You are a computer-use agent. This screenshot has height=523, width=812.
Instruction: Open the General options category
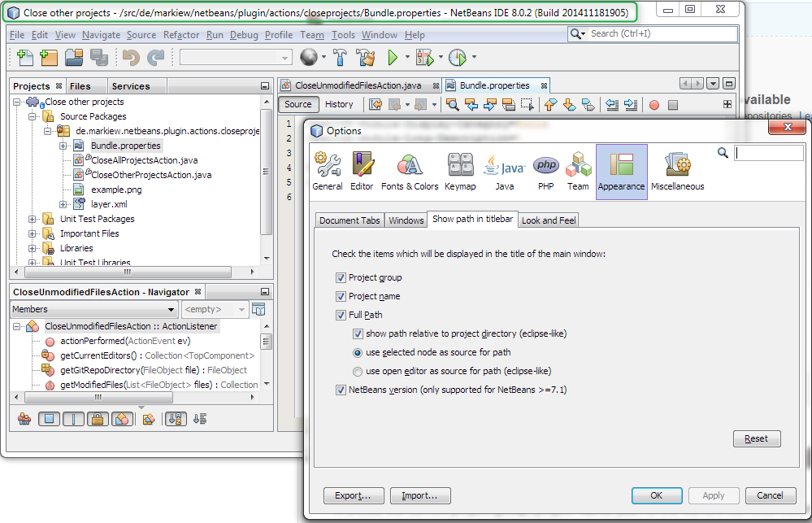328,171
